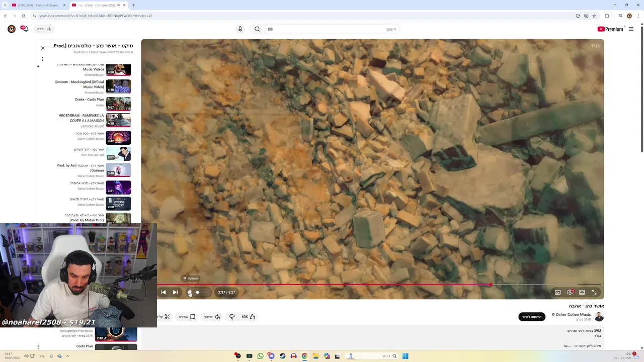Open playlist three-dot options menu

[43, 59]
